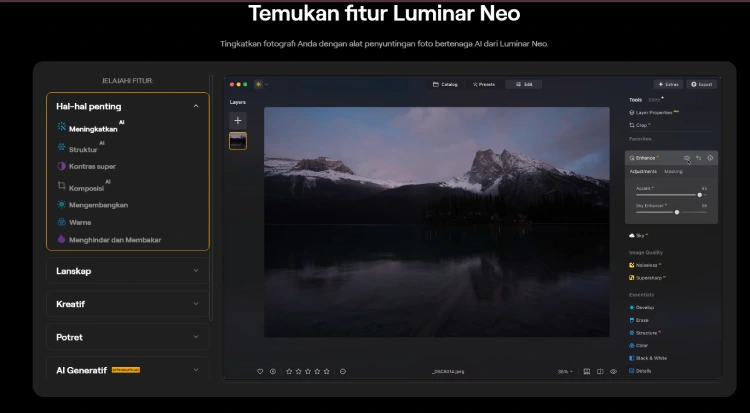The image size is (750, 413).
Task: Collapse the Hal-hal penting section
Action: (x=196, y=106)
